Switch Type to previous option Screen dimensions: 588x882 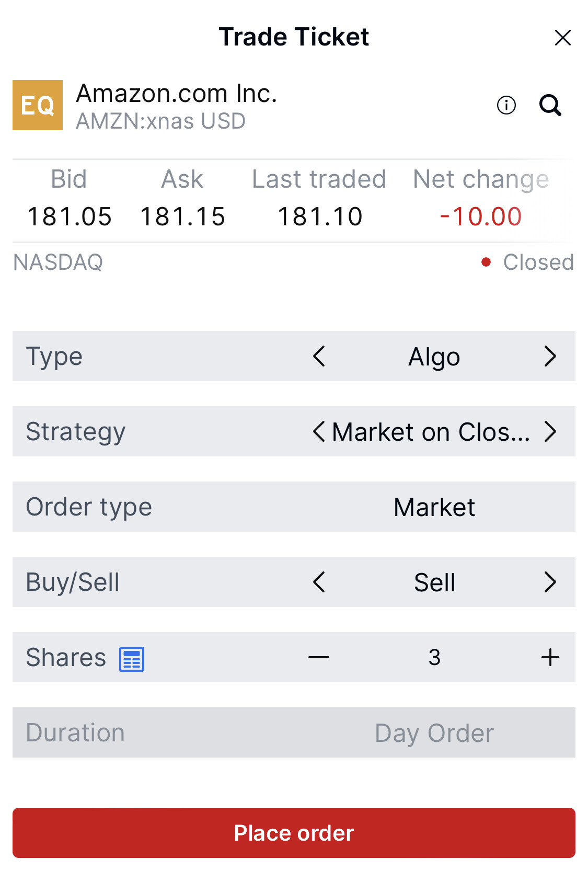point(319,357)
